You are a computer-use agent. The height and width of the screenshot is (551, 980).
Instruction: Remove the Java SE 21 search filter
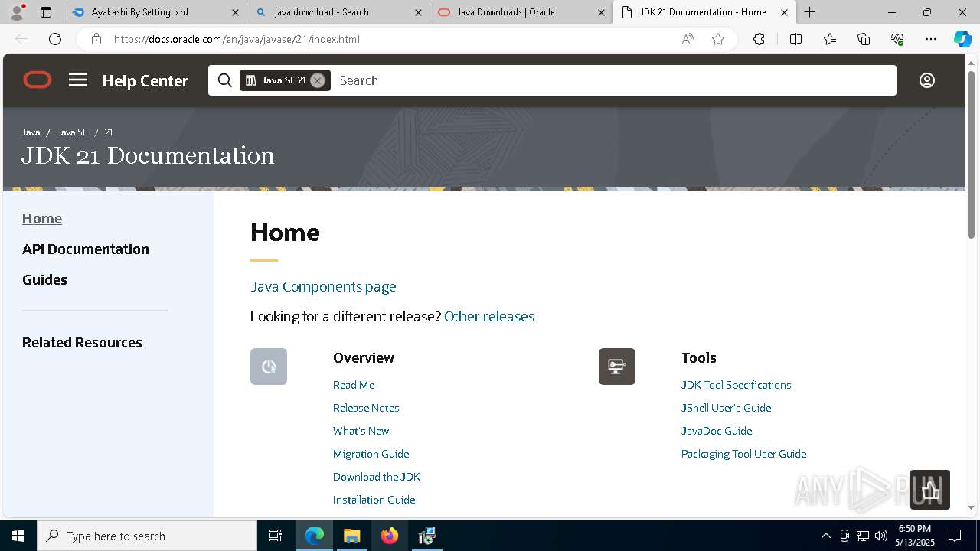pyautogui.click(x=317, y=80)
